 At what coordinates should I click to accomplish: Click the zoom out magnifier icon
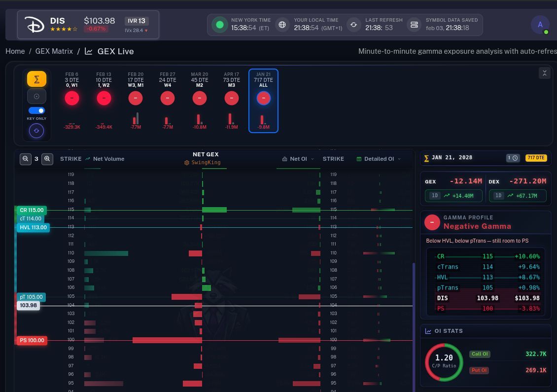coord(25,159)
